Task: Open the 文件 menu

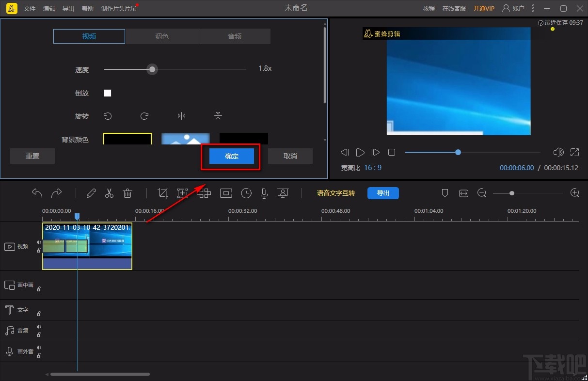Action: pos(30,9)
